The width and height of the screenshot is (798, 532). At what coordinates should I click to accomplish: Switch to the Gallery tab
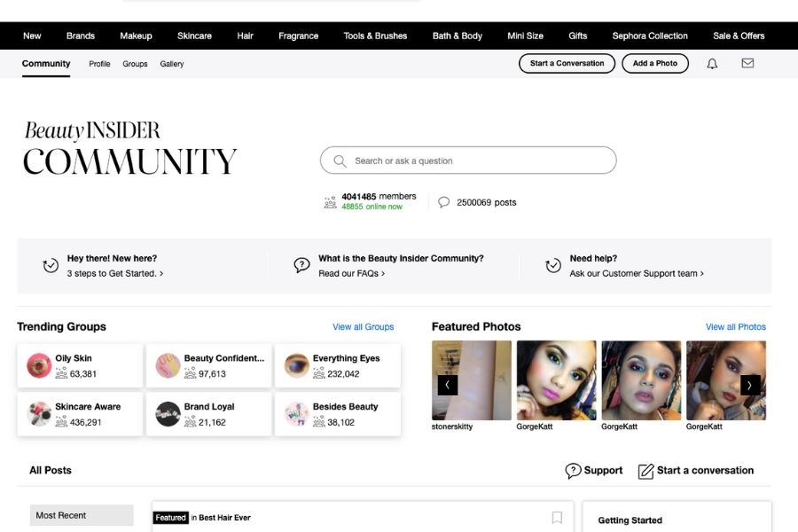coord(171,64)
